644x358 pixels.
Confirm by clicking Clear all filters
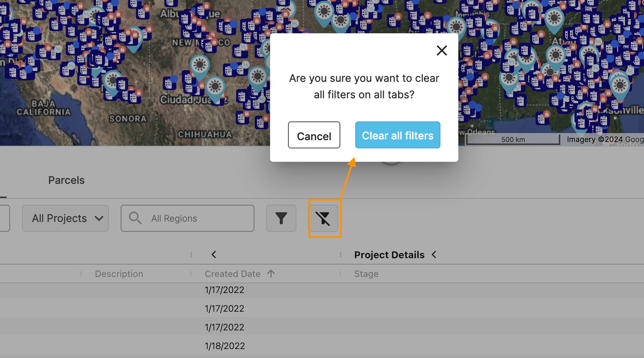(397, 135)
